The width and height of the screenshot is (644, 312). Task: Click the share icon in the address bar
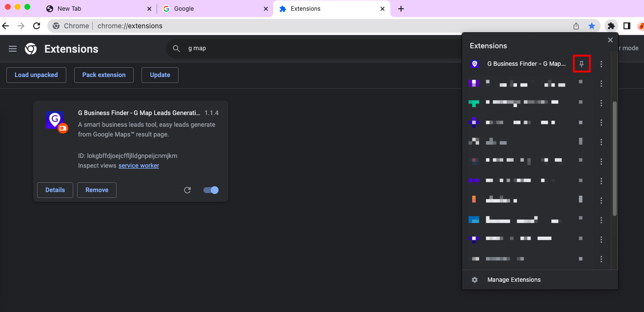pyautogui.click(x=576, y=25)
